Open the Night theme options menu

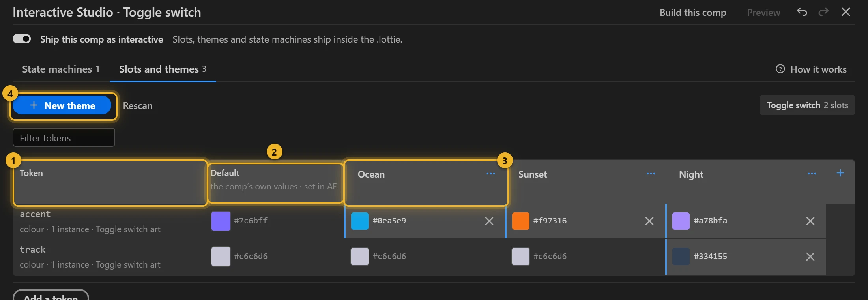click(812, 174)
